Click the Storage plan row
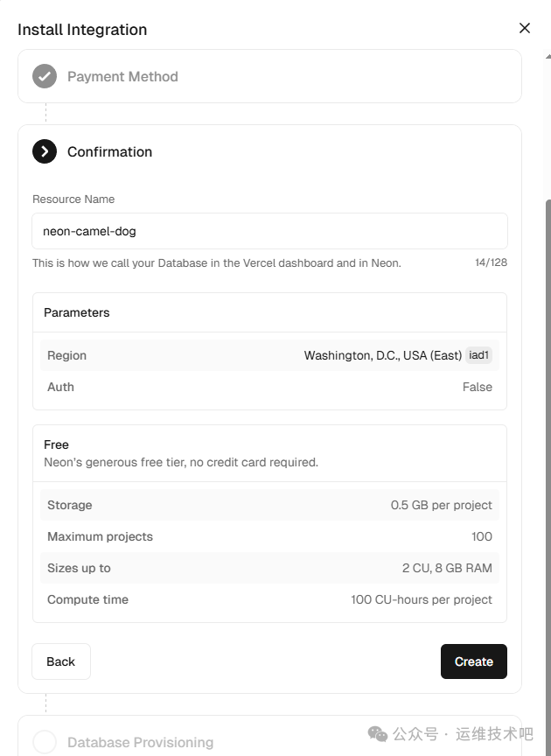This screenshot has height=756, width=551. coord(269,505)
